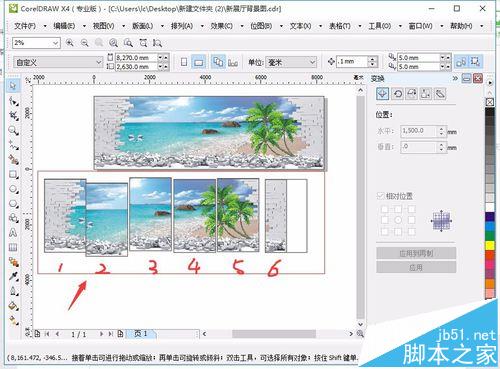This screenshot has width=500, height=369.
Task: Click the no-color X swatch
Action: click(490, 102)
